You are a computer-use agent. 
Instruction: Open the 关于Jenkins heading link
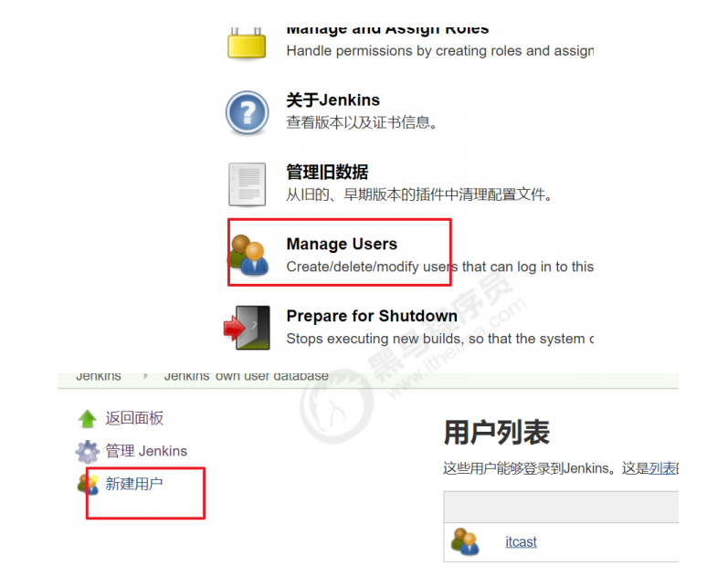332,99
